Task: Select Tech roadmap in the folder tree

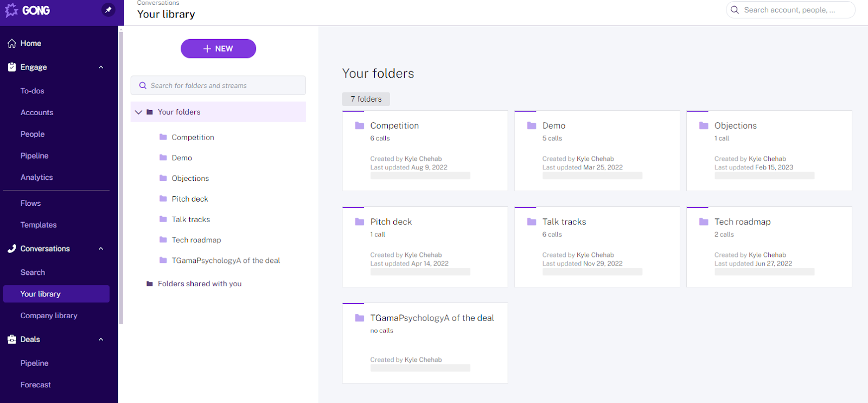Action: [196, 240]
